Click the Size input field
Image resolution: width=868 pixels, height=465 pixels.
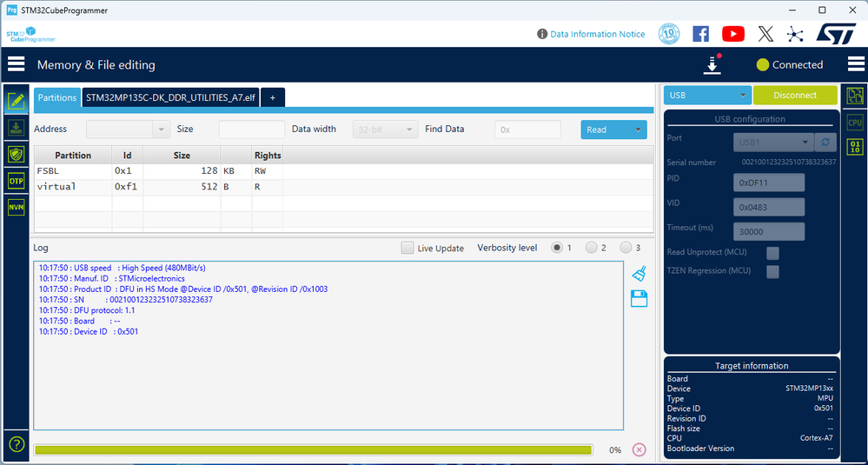coord(252,130)
